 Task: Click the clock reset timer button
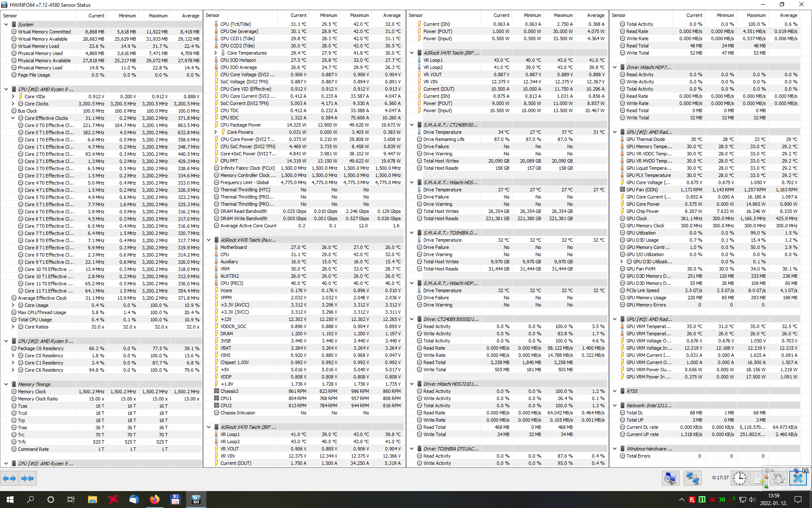[739, 478]
